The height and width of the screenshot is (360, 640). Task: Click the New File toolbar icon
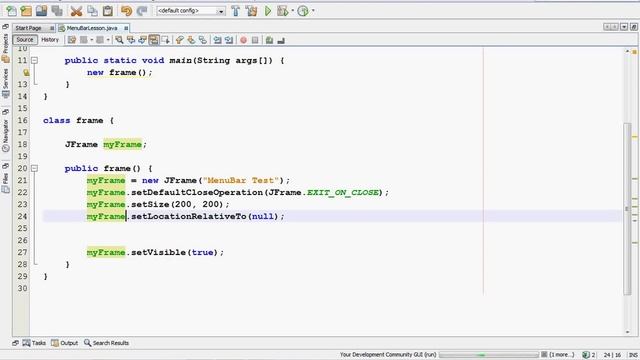pyautogui.click(x=11, y=11)
